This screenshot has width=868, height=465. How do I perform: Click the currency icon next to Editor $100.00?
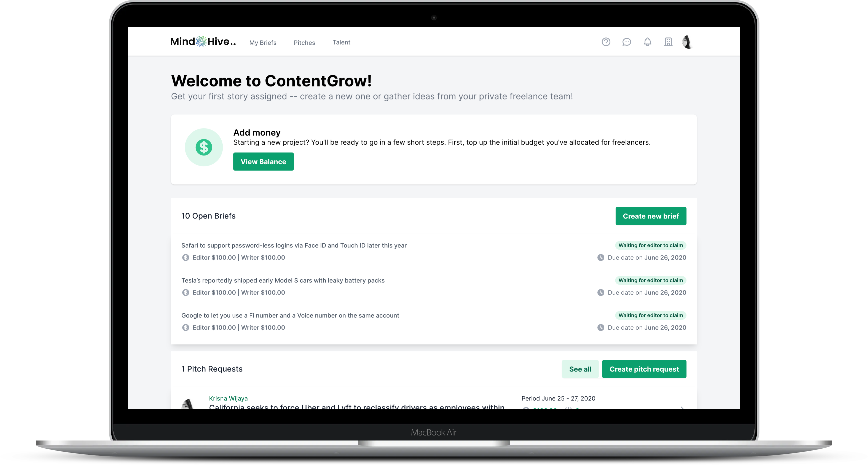185,257
